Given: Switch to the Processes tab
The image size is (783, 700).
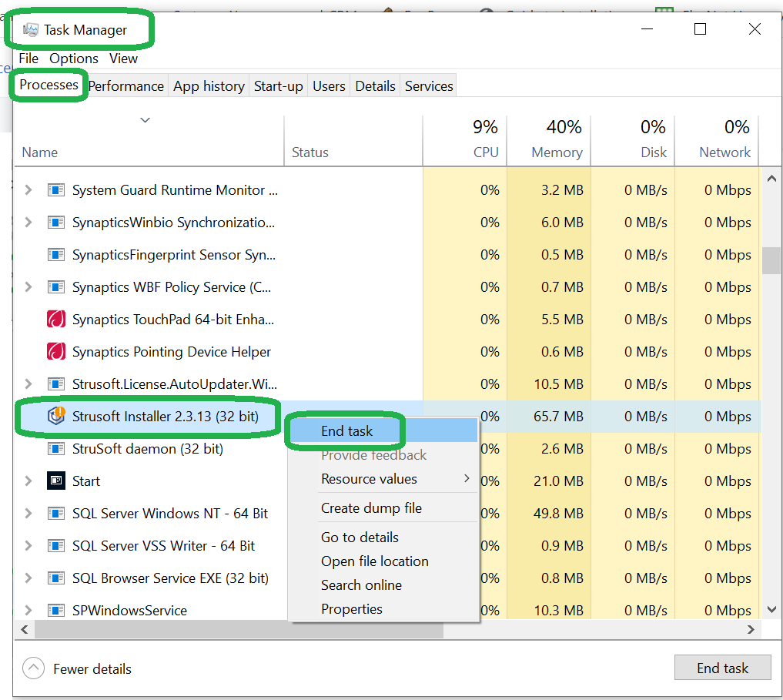Looking at the screenshot, I should click(49, 85).
